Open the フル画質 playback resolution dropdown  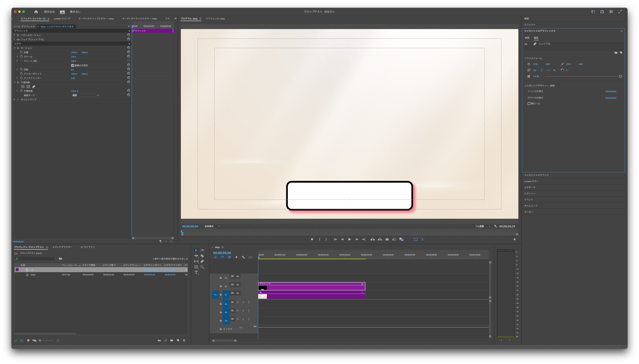483,226
